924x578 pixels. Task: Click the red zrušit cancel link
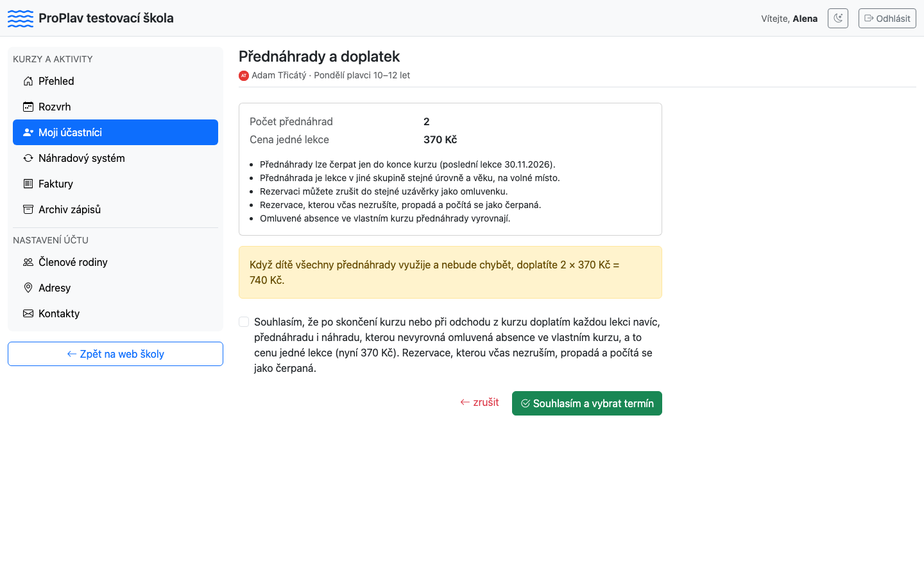point(479,403)
